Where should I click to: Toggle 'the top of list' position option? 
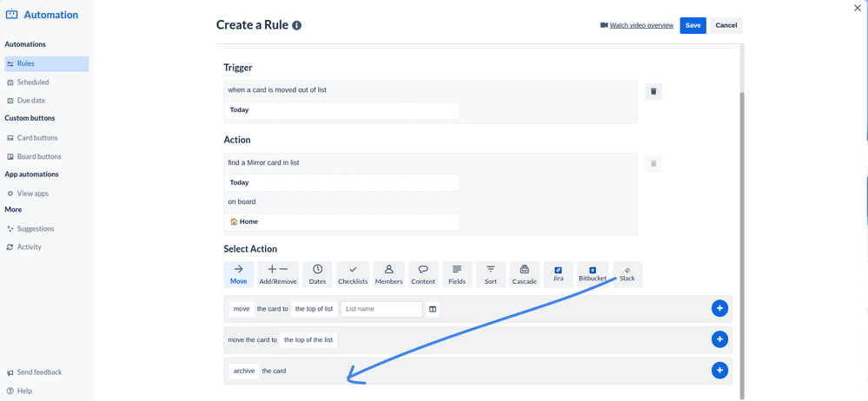click(314, 309)
